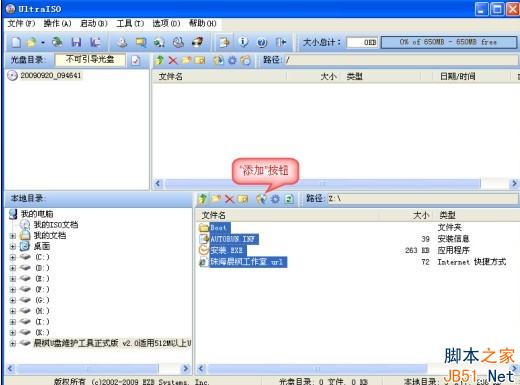Click the open CD/DVD disc icon in the toolbar
This screenshot has width=520, height=385.
(57, 42)
